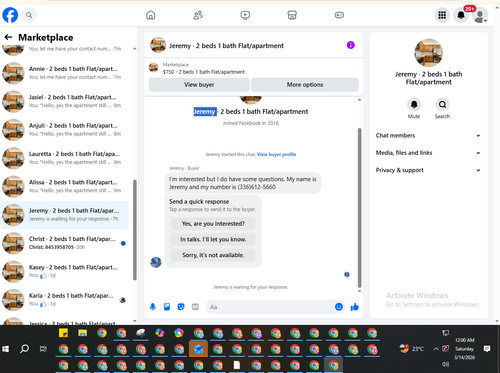Open the Windows Start button

pos(5,349)
